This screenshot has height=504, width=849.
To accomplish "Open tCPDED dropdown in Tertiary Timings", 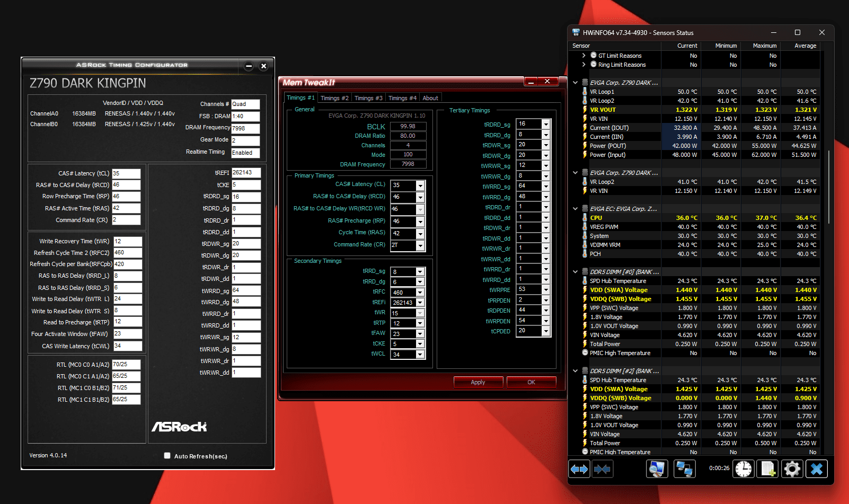I will coord(546,331).
